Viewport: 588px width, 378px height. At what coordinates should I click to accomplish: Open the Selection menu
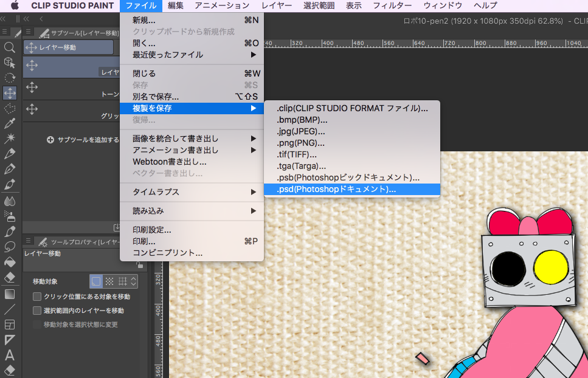(x=319, y=5)
